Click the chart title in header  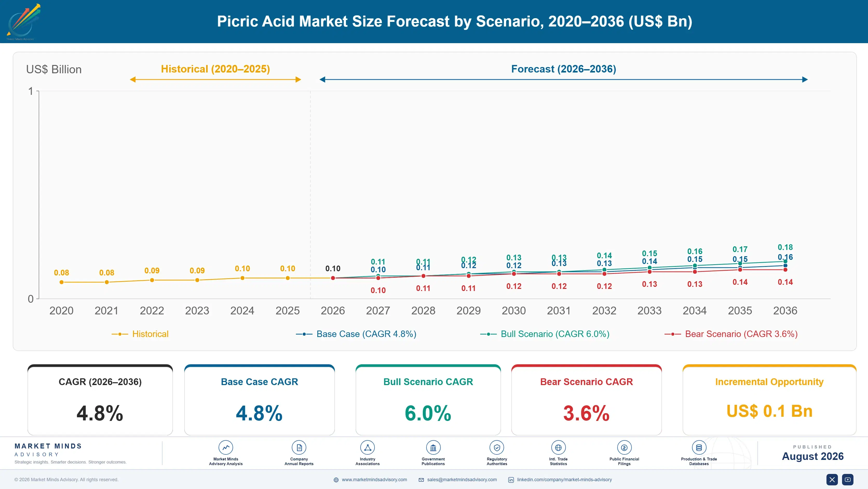tap(455, 21)
